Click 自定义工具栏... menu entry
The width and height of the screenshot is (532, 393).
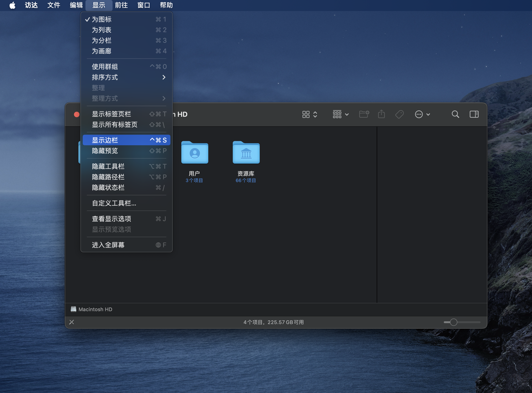(x=114, y=203)
